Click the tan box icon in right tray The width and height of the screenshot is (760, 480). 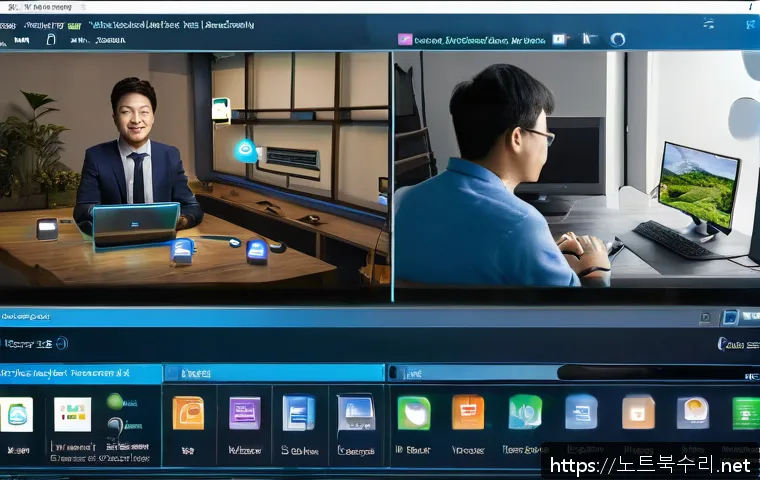coord(638,412)
